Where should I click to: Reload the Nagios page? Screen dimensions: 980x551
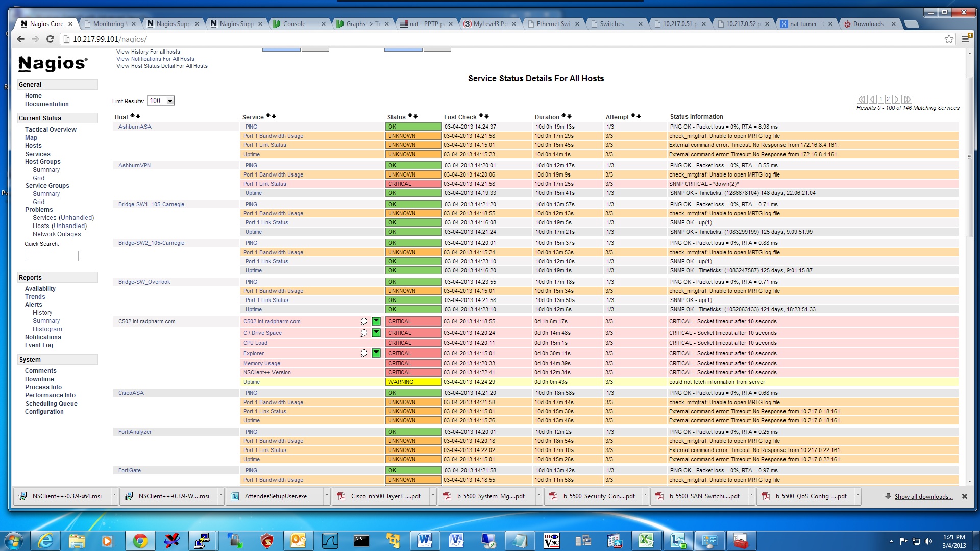tap(50, 39)
